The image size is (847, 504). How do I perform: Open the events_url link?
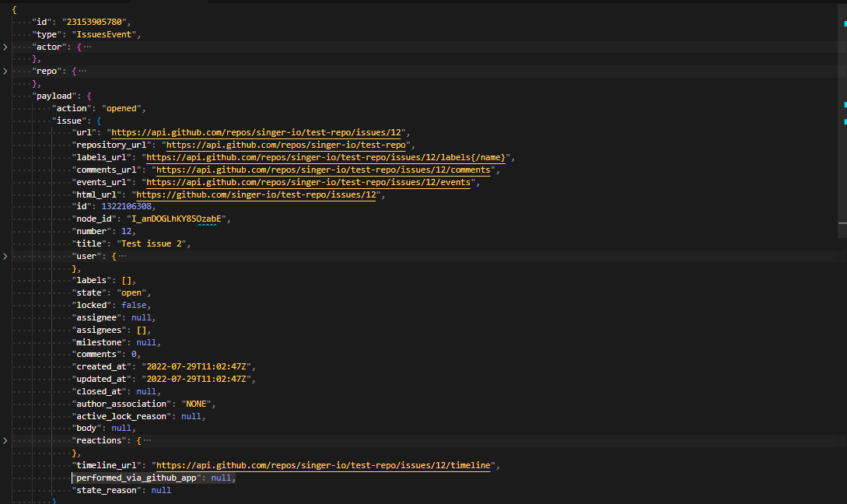pyautogui.click(x=309, y=182)
